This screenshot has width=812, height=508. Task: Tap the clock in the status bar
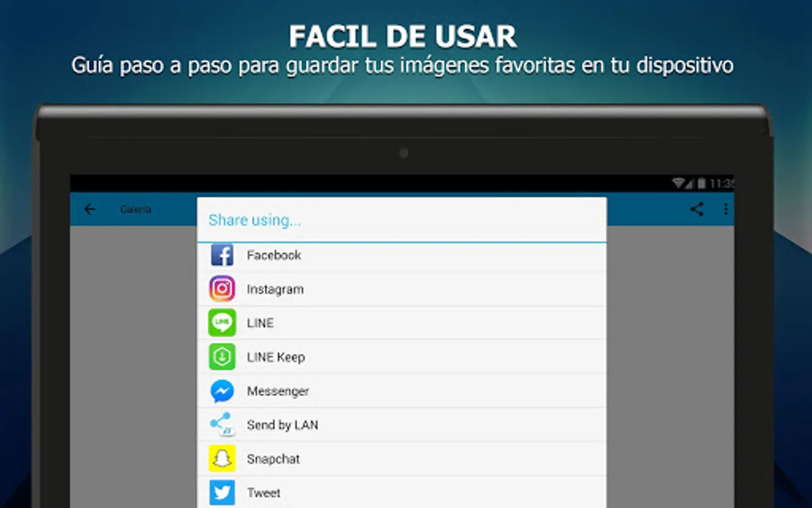pyautogui.click(x=722, y=183)
